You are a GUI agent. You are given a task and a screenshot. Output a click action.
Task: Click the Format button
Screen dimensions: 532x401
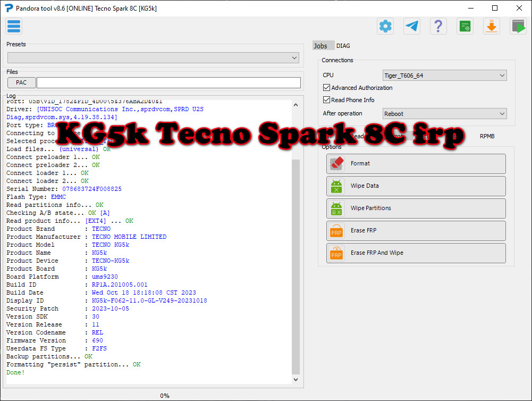tap(416, 164)
